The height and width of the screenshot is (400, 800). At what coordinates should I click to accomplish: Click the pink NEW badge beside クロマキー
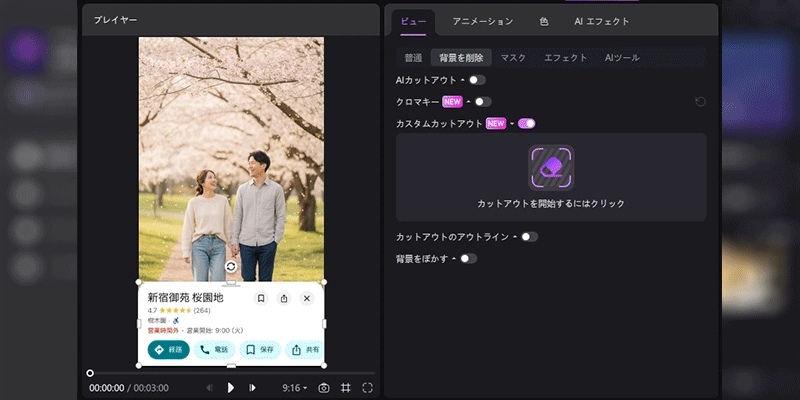pyautogui.click(x=453, y=102)
